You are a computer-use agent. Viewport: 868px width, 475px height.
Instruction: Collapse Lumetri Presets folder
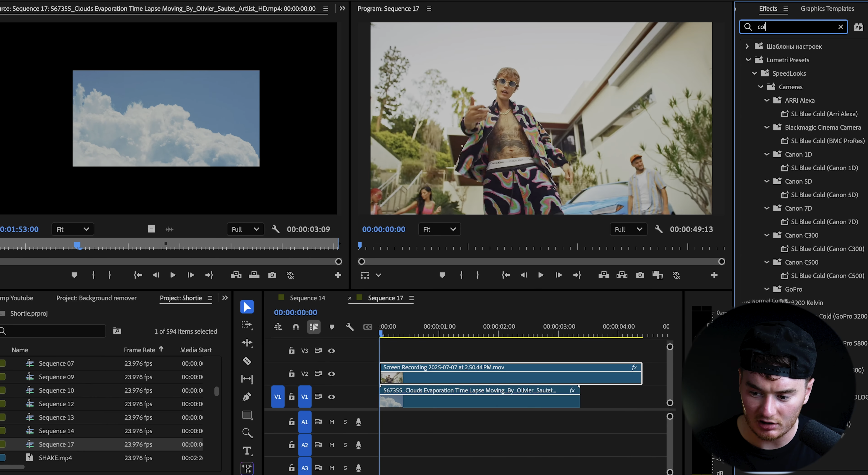click(748, 60)
